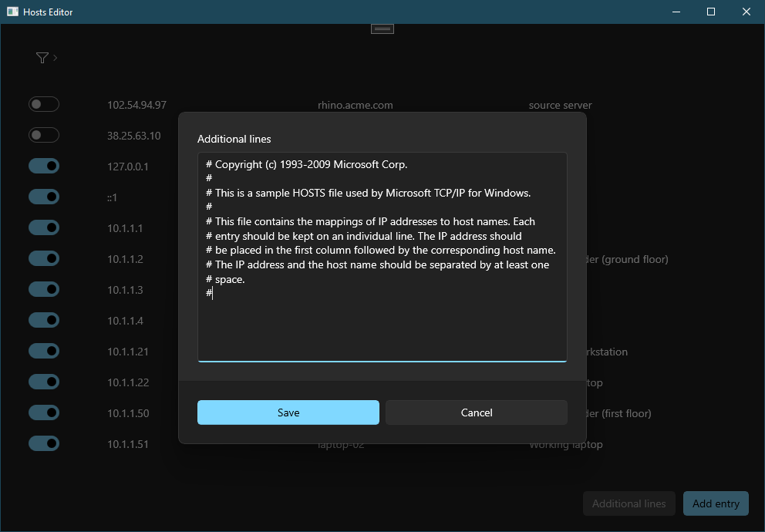765x532 pixels.
Task: Click the Save button in dialog
Action: pos(288,412)
